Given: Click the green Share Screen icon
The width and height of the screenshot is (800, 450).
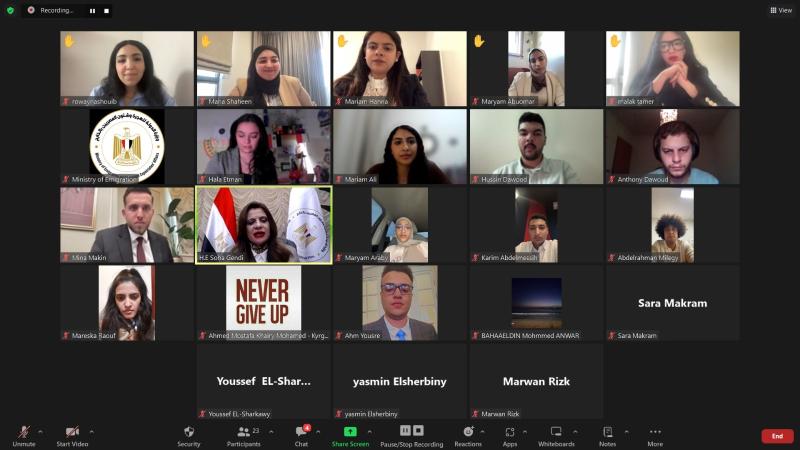Looking at the screenshot, I should (350, 432).
